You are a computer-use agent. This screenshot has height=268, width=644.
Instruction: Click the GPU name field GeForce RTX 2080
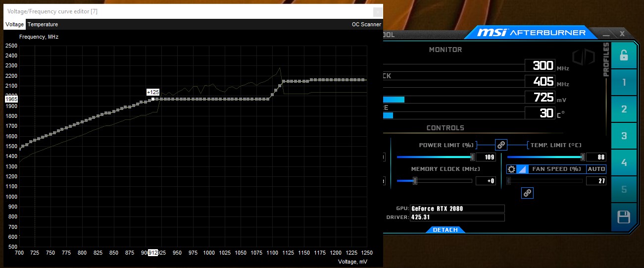[x=457, y=209]
